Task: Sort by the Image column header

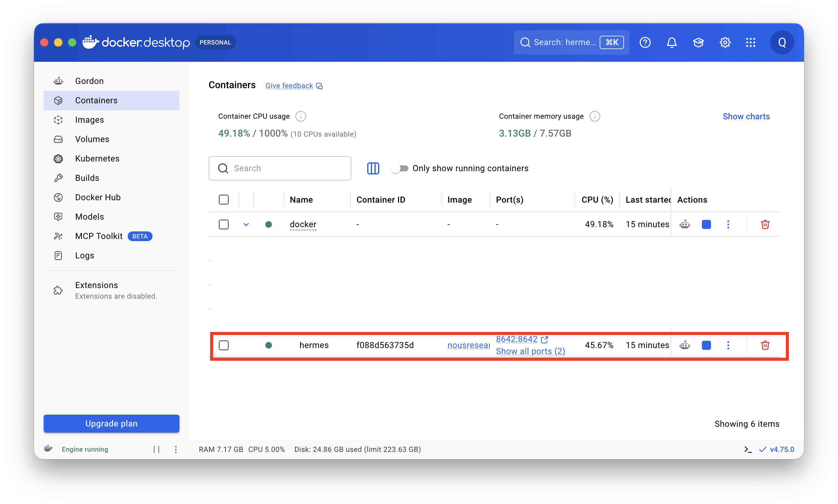Action: click(459, 199)
